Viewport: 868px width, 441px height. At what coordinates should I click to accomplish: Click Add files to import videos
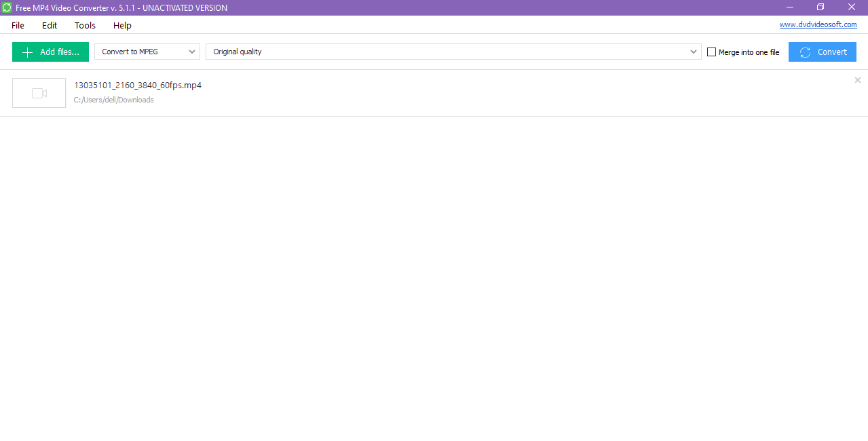(x=50, y=52)
